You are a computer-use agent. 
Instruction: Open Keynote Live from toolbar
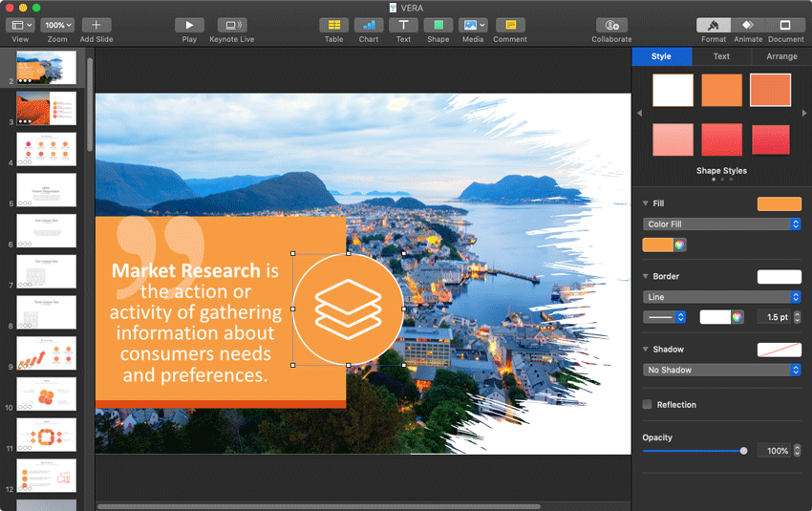pyautogui.click(x=231, y=25)
